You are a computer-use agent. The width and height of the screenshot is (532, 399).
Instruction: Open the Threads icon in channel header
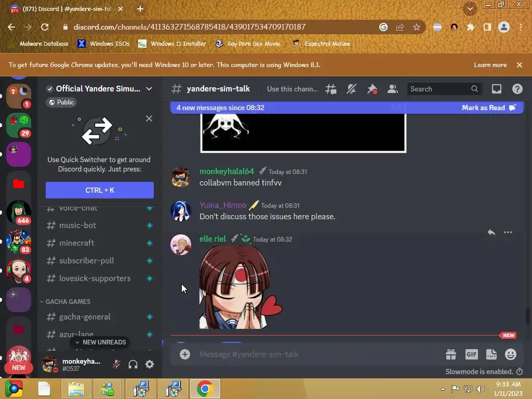click(x=331, y=89)
